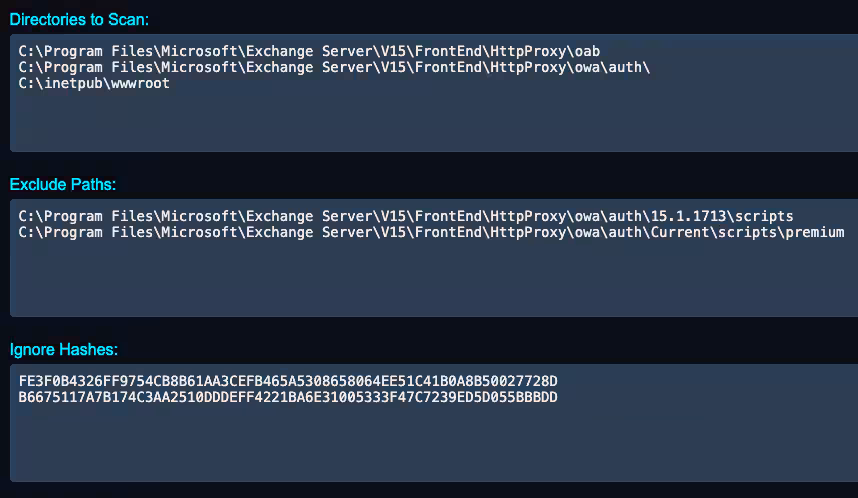Click the HttpProxy\oab directory line
This screenshot has width=858, height=498.
tap(310, 48)
